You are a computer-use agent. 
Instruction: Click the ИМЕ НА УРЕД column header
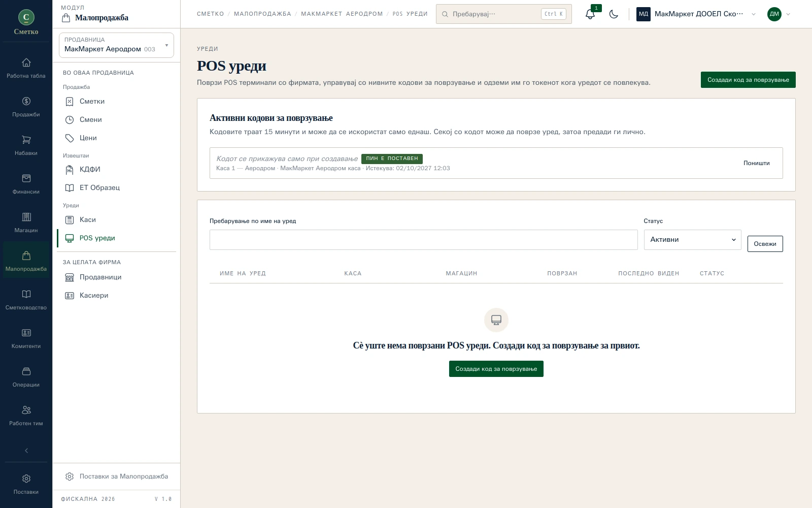(x=243, y=273)
